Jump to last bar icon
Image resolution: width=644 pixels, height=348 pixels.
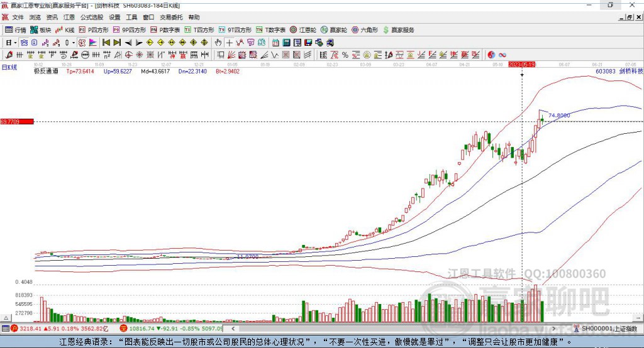click(117, 43)
